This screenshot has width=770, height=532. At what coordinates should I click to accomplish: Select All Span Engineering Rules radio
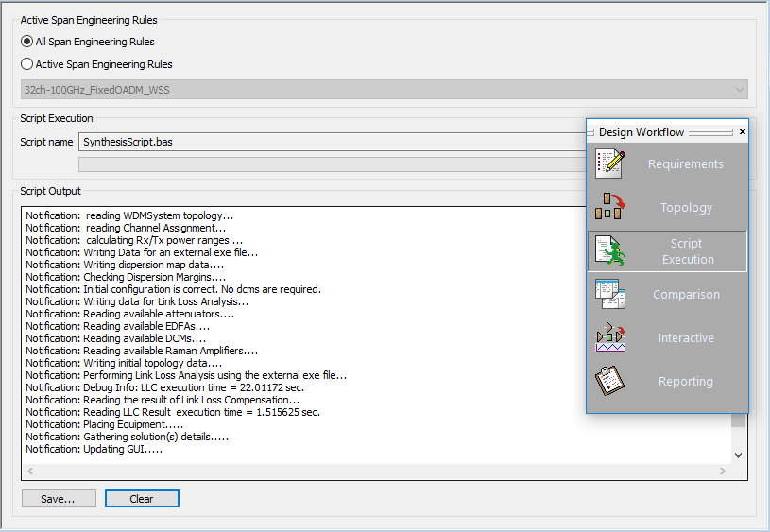point(27,42)
